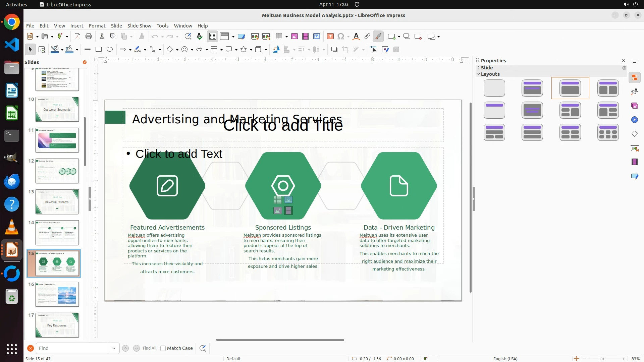Viewport: 644px width, 362px height.
Task: Select slide 16 thumbnail
Action: pyautogui.click(x=57, y=294)
